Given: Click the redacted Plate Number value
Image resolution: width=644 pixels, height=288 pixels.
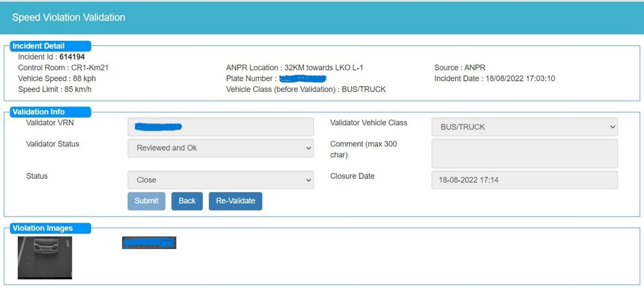Looking at the screenshot, I should point(302,78).
